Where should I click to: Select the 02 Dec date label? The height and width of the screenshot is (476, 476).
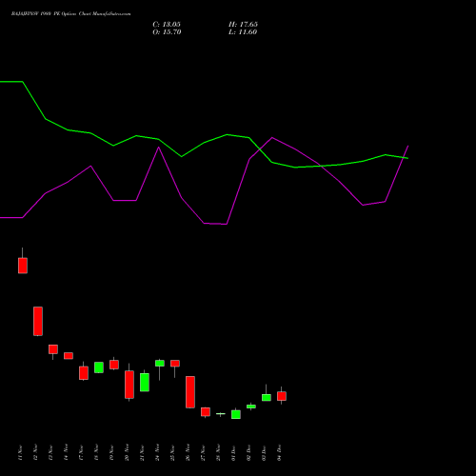coord(248,453)
